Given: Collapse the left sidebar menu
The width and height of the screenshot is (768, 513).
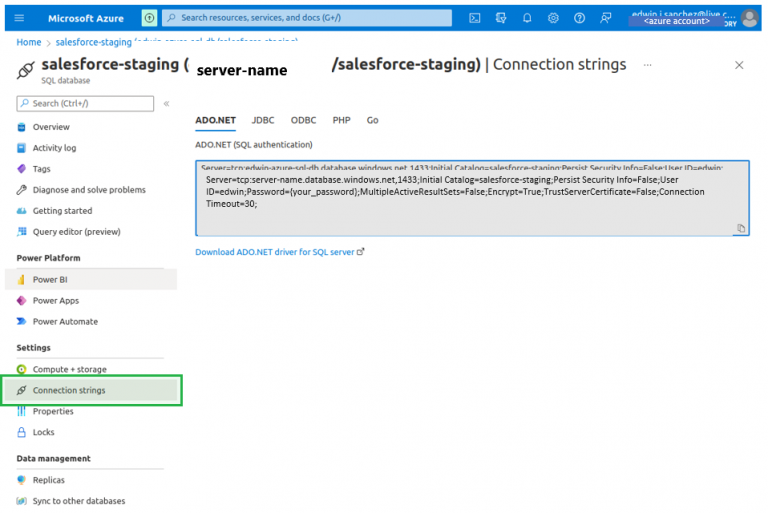Looking at the screenshot, I should click(166, 103).
